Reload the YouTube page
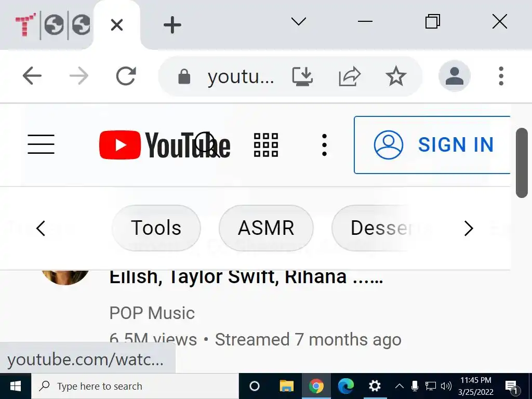Viewport: 532px width, 399px height. [x=126, y=76]
